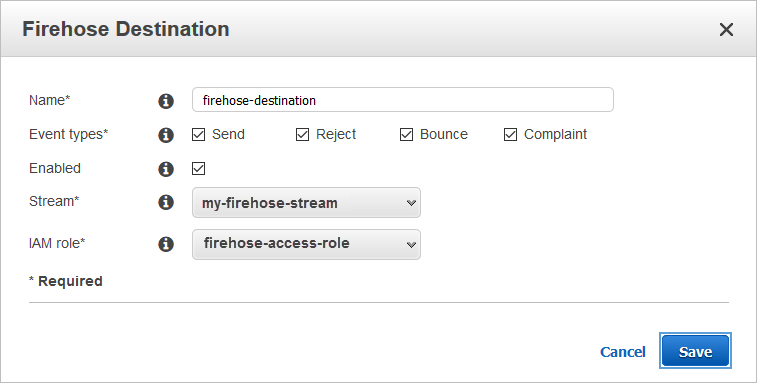Focus the firehose-destination name field
Viewport: 757px width, 383px height.
pos(403,100)
